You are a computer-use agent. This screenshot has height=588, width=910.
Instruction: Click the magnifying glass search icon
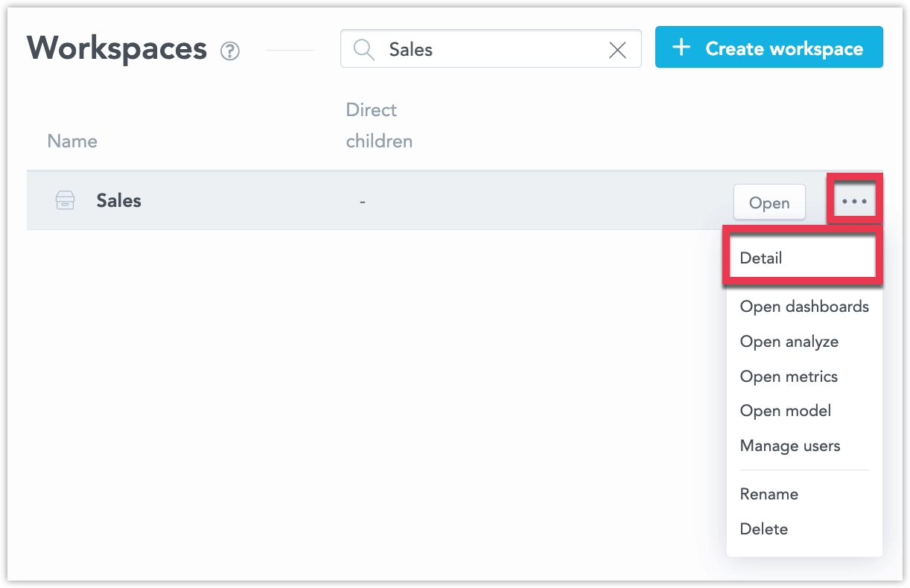point(363,48)
